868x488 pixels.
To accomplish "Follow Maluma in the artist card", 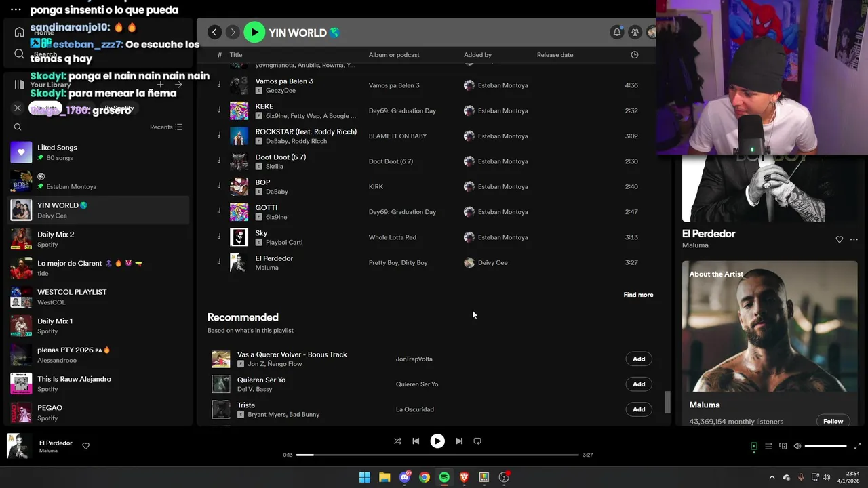I will click(x=833, y=421).
